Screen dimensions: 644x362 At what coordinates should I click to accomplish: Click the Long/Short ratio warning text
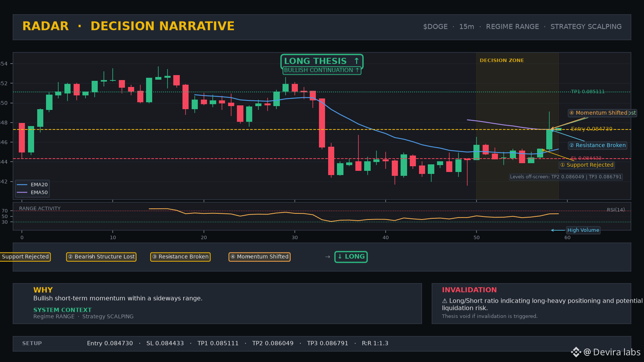(x=542, y=304)
